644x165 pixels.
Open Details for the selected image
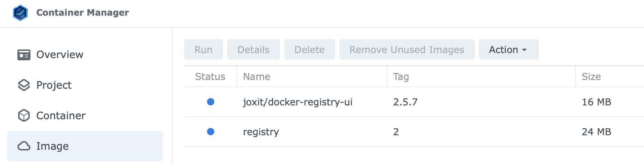pyautogui.click(x=253, y=49)
